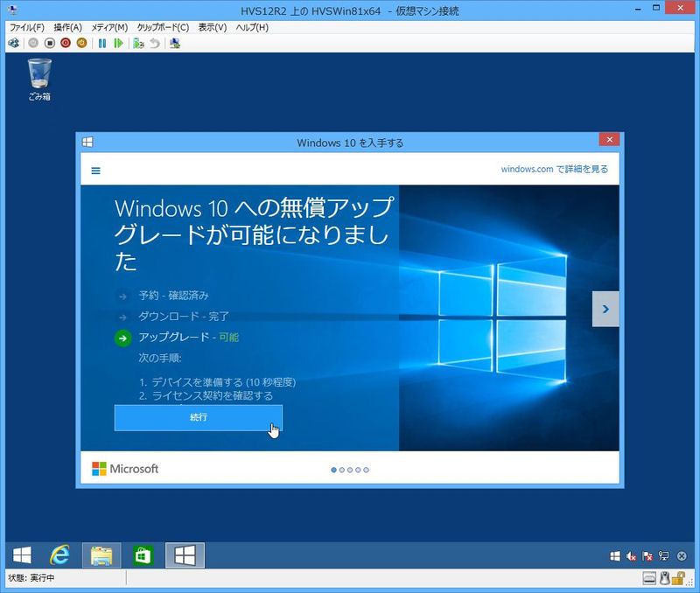Select the fourth page indicator dot
Image resolution: width=700 pixels, height=593 pixels.
[x=358, y=470]
